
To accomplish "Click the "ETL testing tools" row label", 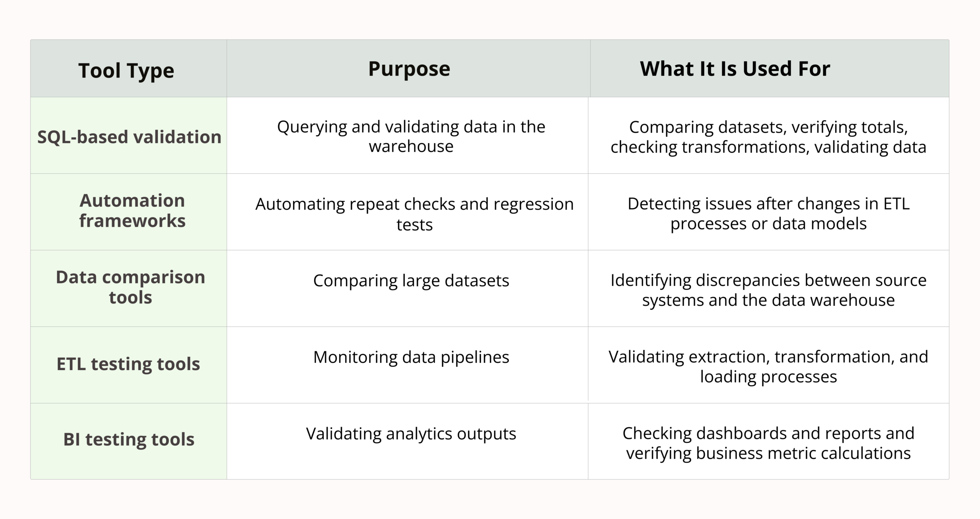I will tap(128, 364).
